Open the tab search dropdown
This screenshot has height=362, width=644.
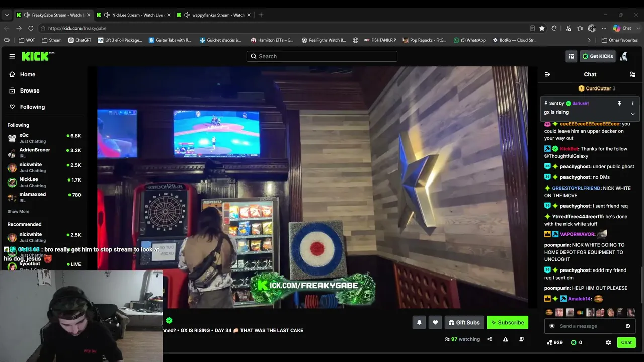pyautogui.click(x=7, y=15)
